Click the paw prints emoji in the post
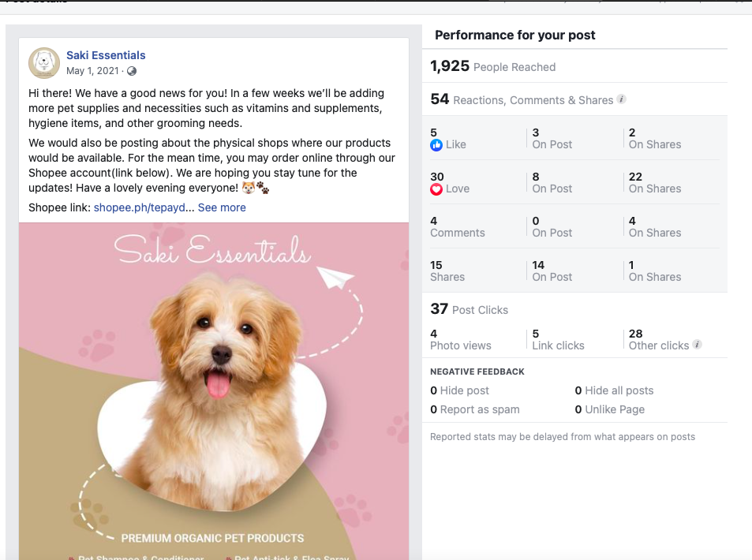 click(263, 188)
